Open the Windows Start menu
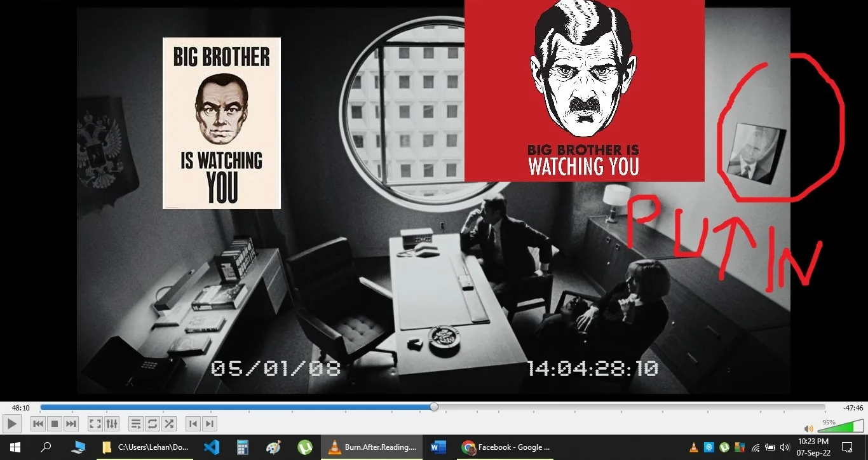The height and width of the screenshot is (460, 868). 15,447
